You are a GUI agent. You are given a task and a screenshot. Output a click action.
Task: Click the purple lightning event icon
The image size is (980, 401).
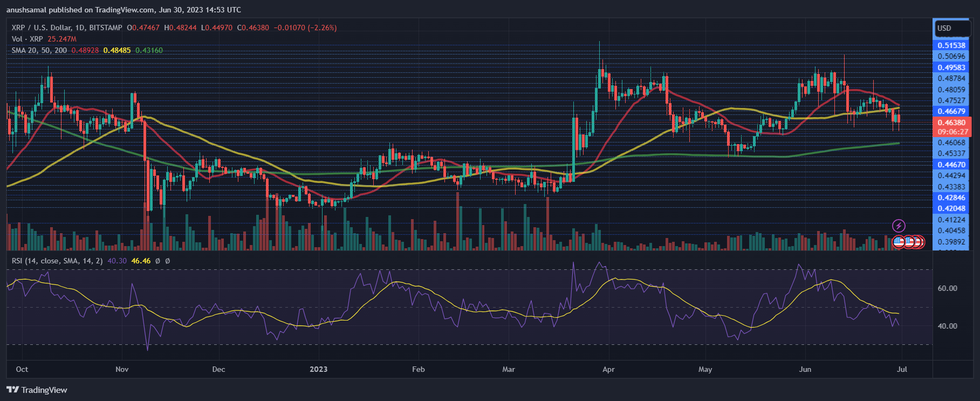[899, 226]
